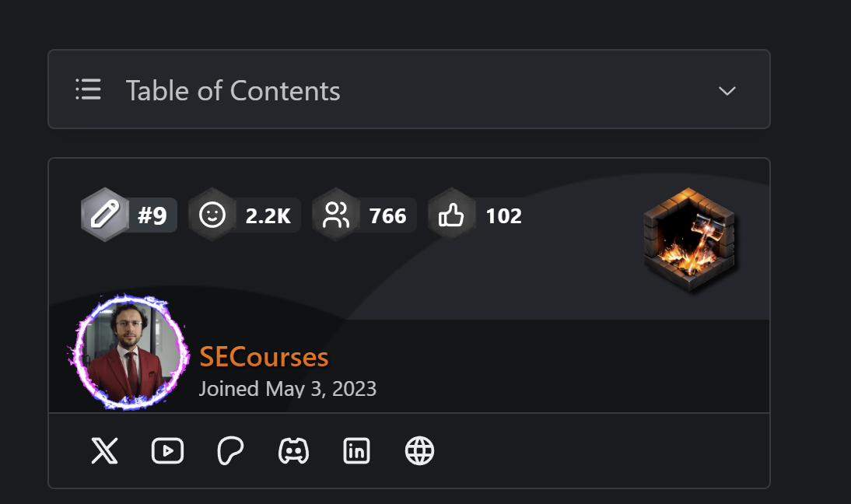Screen dimensions: 851x504
Task: Open the Patreon page icon
Action: [x=230, y=451]
